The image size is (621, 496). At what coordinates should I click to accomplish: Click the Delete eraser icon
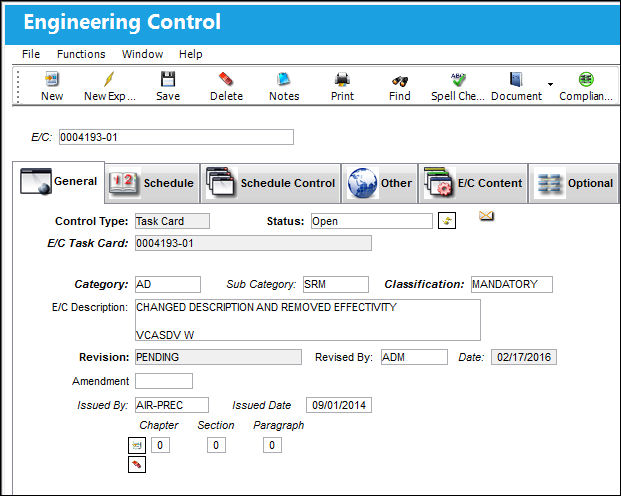pos(226,80)
